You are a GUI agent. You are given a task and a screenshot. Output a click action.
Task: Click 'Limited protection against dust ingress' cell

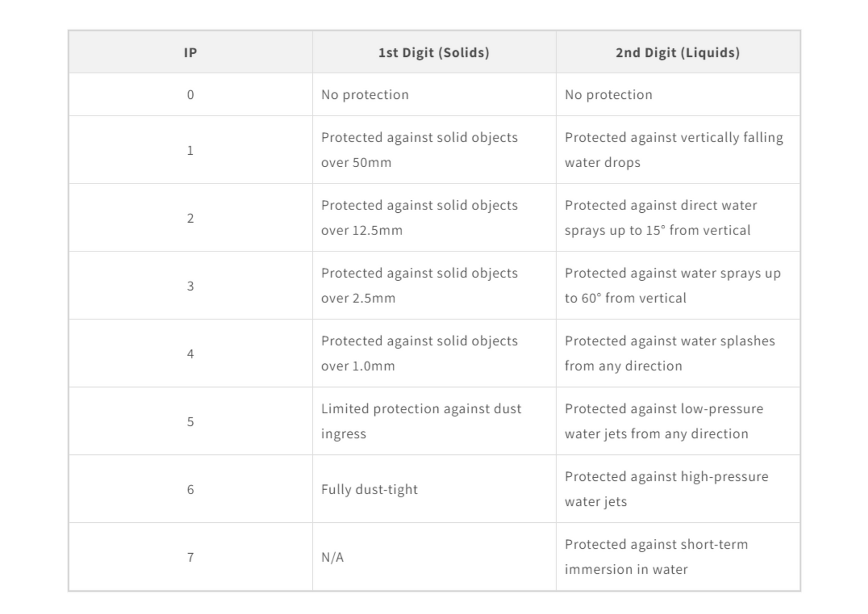[420, 421]
